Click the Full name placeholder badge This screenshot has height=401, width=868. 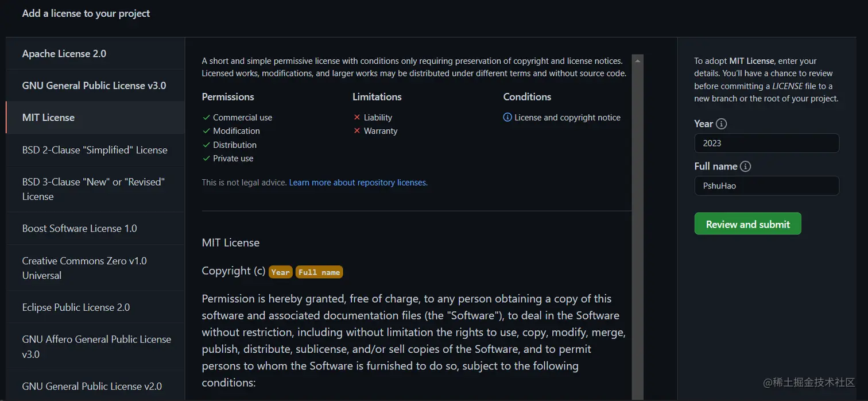click(x=319, y=272)
